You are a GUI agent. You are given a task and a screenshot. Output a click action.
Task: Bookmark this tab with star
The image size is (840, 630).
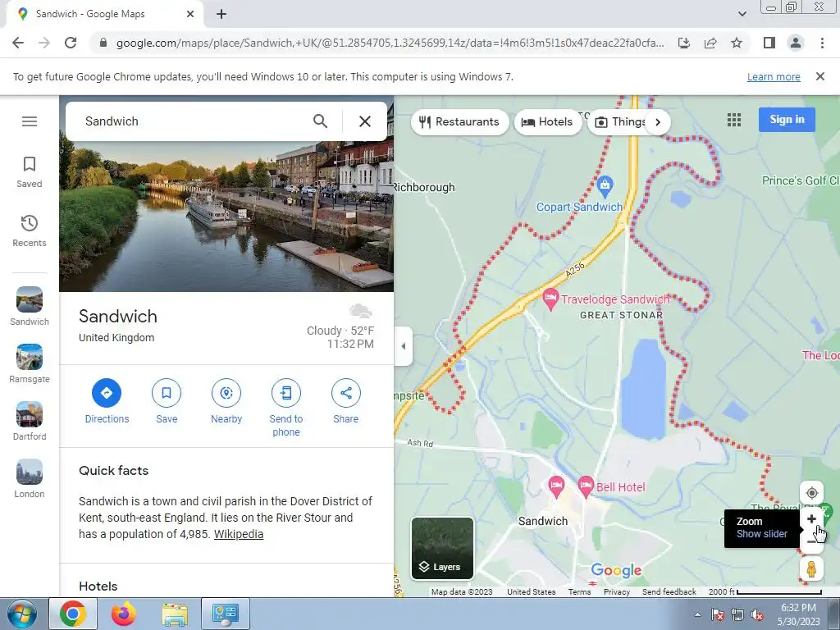pos(737,43)
